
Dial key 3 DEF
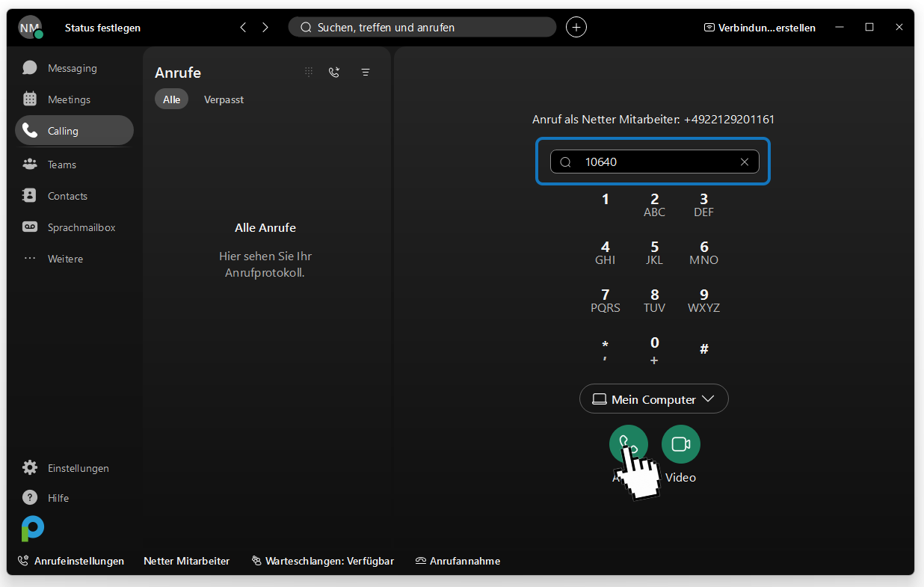click(704, 205)
